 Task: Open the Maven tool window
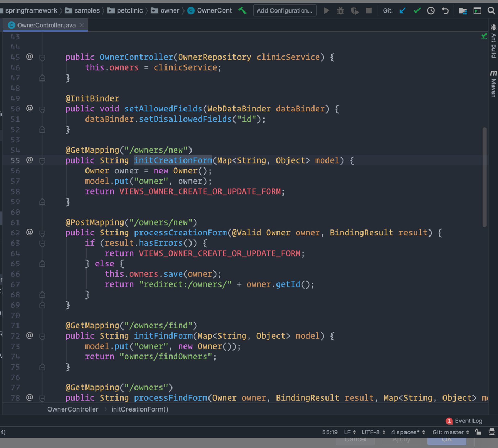(x=494, y=84)
